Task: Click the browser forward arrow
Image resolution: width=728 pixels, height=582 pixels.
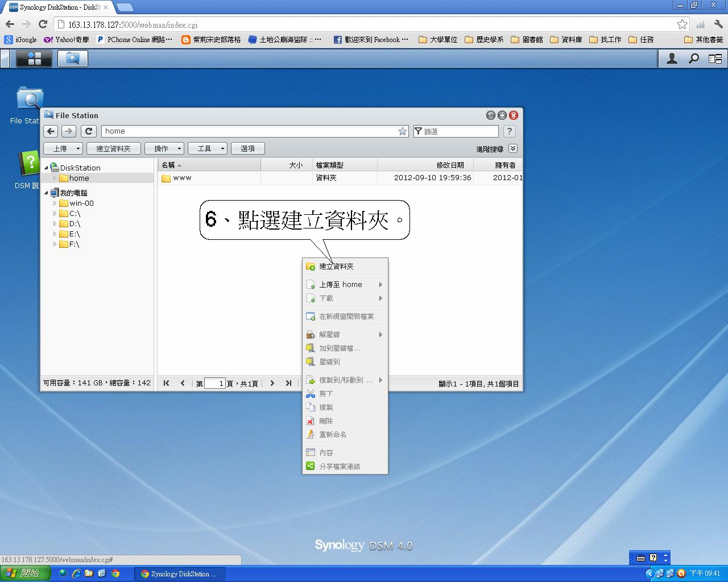Action: click(x=26, y=24)
